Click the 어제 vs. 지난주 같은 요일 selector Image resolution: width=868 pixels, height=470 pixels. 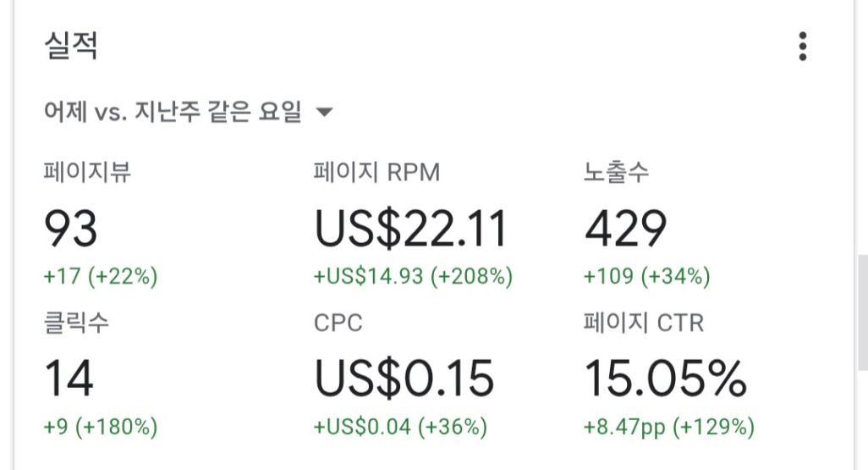(x=173, y=113)
